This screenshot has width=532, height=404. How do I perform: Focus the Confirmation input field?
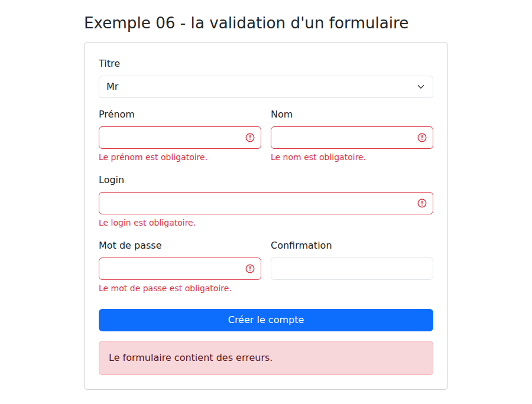point(352,269)
